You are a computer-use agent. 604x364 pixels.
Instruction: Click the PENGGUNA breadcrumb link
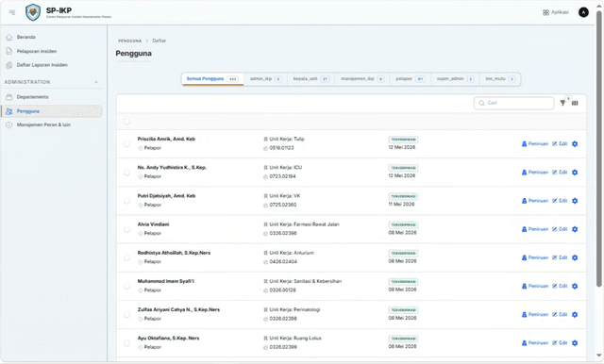[x=130, y=41]
